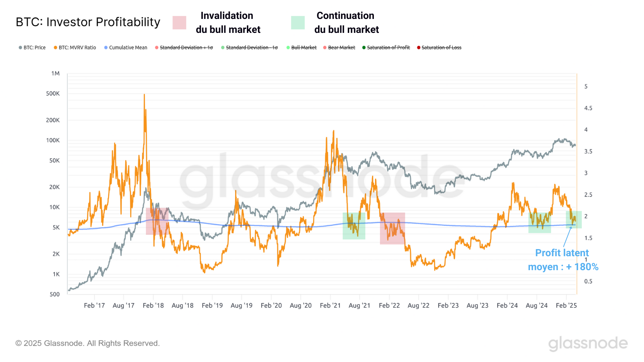This screenshot has height=362, width=644.
Task: Click the light green Bull Market legend dot
Action: pos(288,48)
